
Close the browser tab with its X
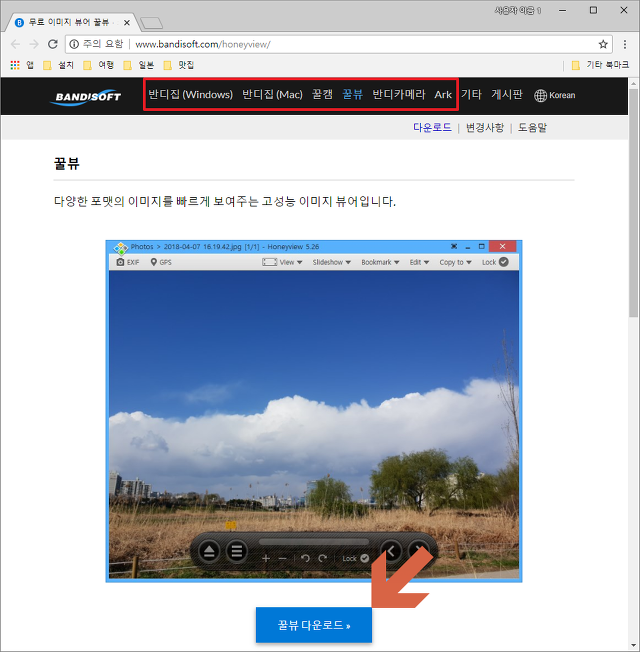click(127, 22)
